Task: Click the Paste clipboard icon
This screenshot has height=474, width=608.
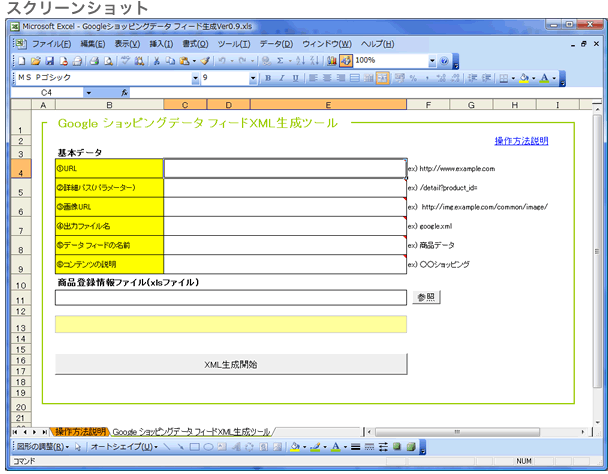Action: tap(185, 61)
